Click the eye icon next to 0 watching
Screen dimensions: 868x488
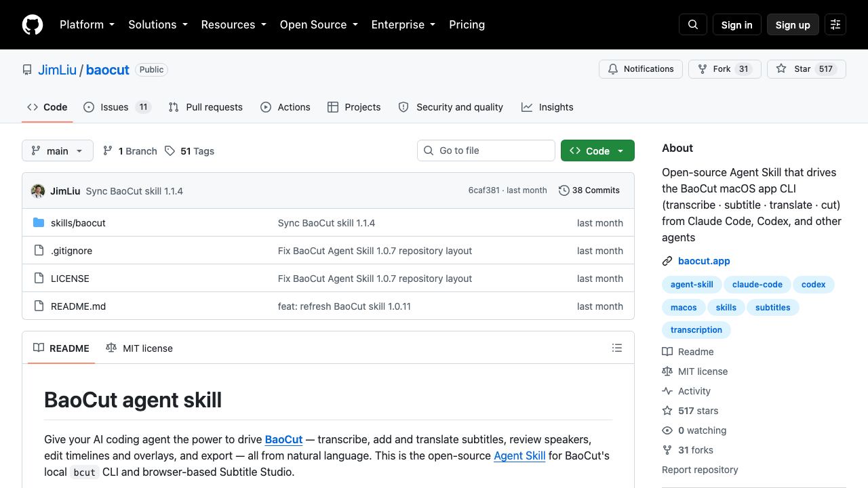click(x=667, y=430)
